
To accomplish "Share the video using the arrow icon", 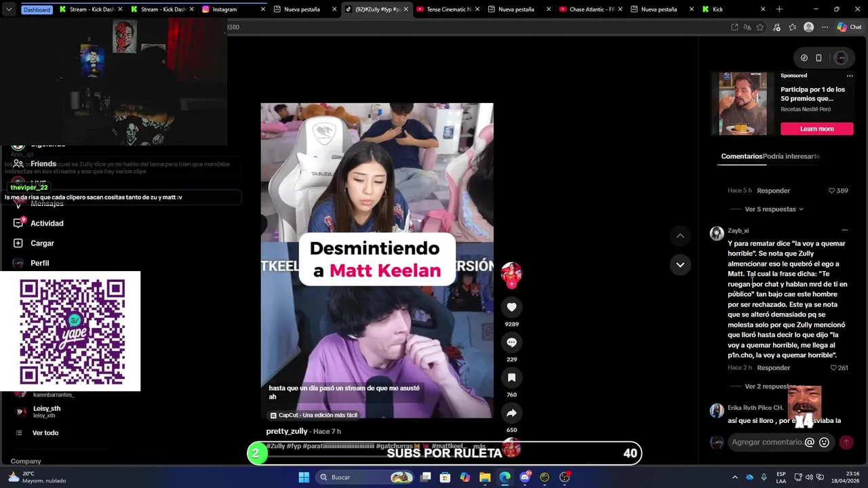I will click(x=511, y=413).
